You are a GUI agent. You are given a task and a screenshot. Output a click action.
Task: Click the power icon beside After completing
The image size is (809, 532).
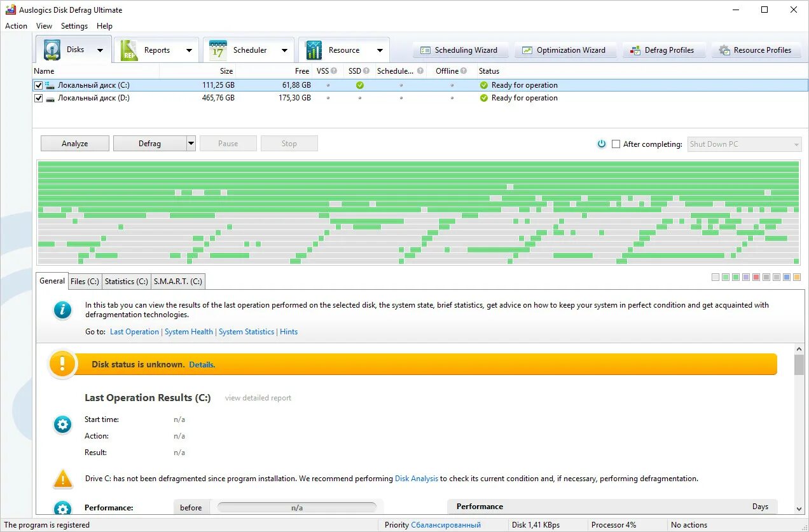click(x=602, y=144)
